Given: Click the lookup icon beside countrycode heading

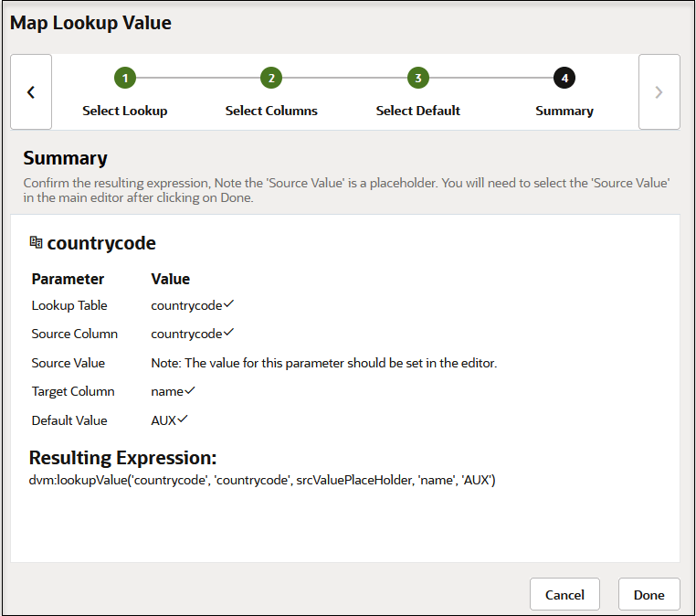Looking at the screenshot, I should click(x=36, y=242).
